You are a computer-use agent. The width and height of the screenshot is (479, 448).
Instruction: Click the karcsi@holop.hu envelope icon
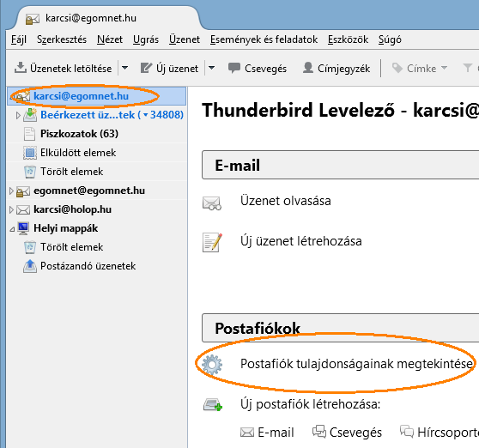pyautogui.click(x=23, y=210)
